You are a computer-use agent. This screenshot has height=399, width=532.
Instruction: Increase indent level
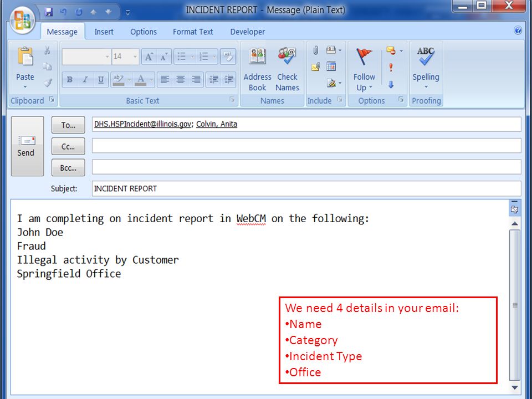click(229, 80)
